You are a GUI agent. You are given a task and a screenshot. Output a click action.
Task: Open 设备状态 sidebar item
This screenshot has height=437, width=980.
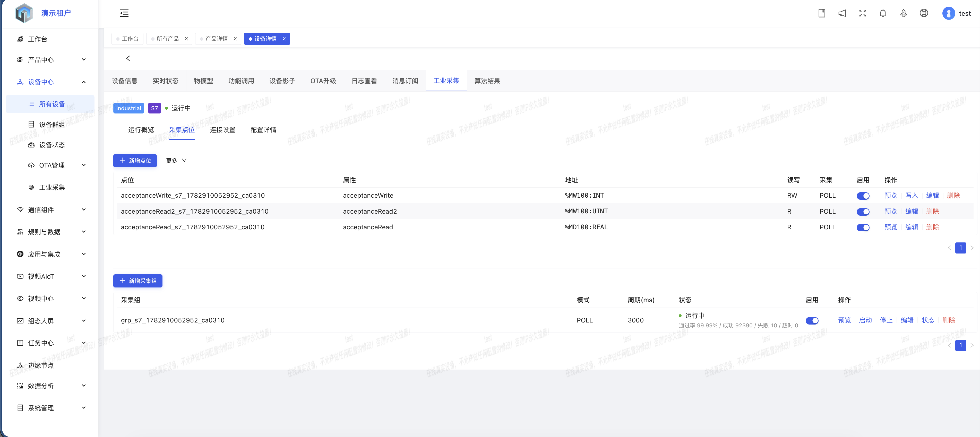pyautogui.click(x=52, y=145)
